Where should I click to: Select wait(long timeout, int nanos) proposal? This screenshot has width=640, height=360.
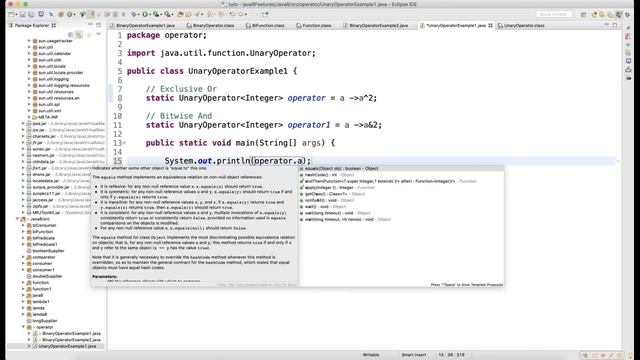[x=402, y=219]
